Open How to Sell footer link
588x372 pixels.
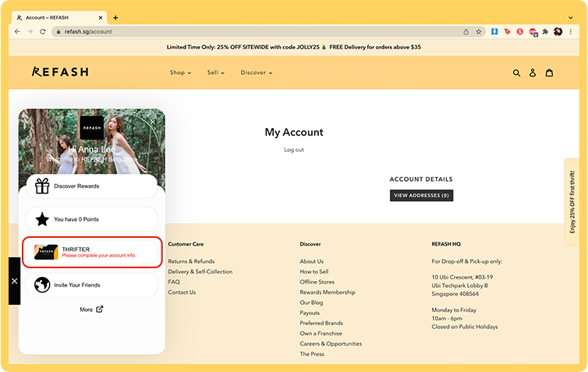(x=313, y=271)
